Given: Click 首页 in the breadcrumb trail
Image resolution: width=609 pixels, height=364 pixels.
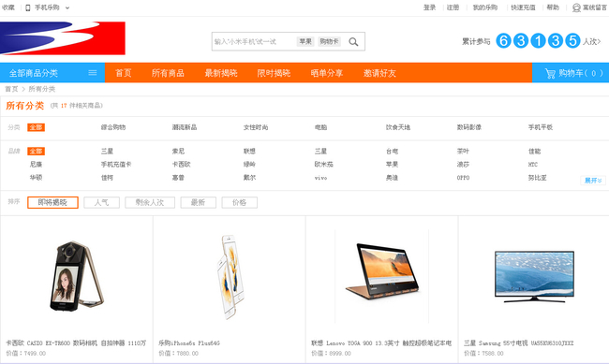Looking at the screenshot, I should coord(11,89).
